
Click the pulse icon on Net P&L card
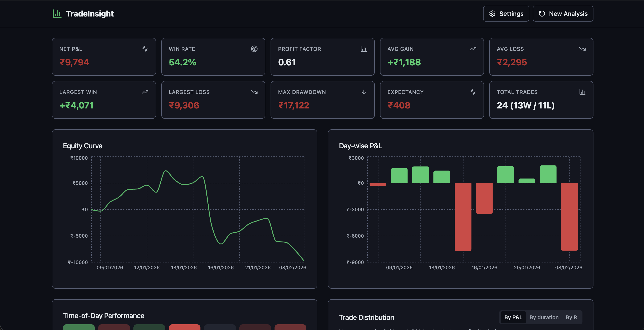tap(145, 49)
